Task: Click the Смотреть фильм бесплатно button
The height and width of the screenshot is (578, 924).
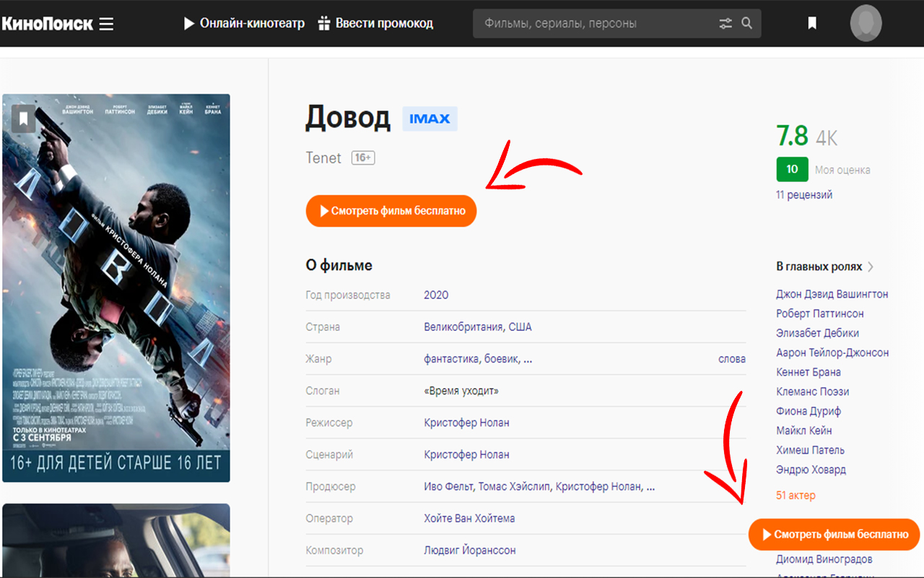Action: click(x=391, y=211)
